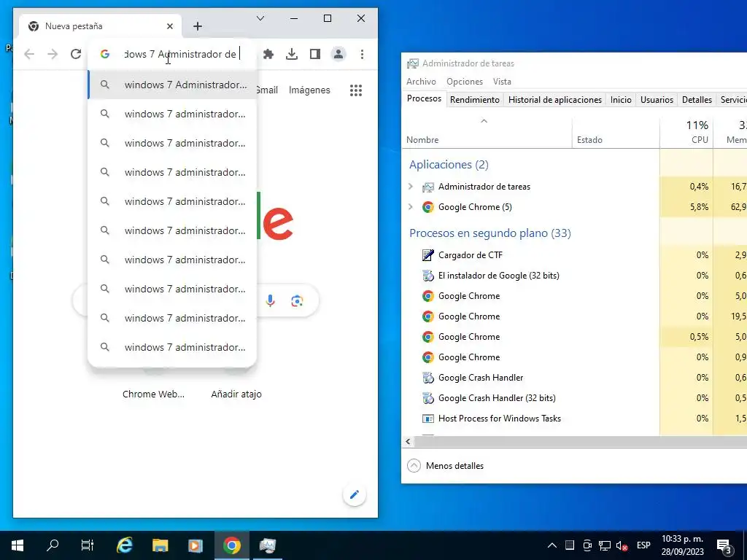Click Task Manager horizontal scrollbar left arrow
Image resolution: width=747 pixels, height=560 pixels.
tap(409, 441)
